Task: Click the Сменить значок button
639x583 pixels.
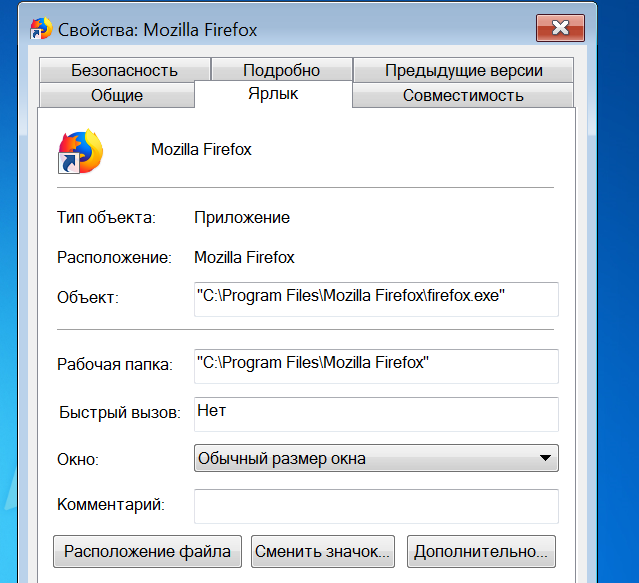Action: tap(324, 551)
